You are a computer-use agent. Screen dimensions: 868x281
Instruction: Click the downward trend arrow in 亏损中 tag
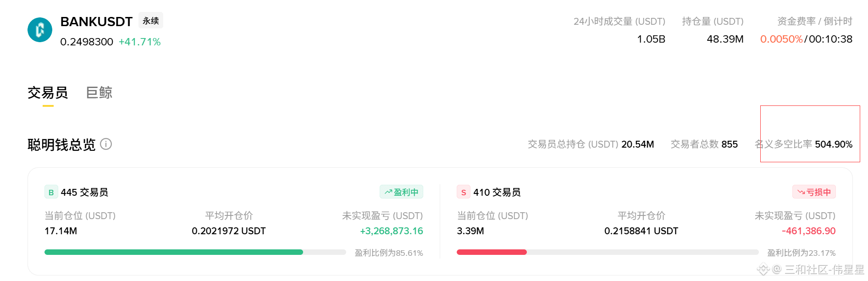801,192
